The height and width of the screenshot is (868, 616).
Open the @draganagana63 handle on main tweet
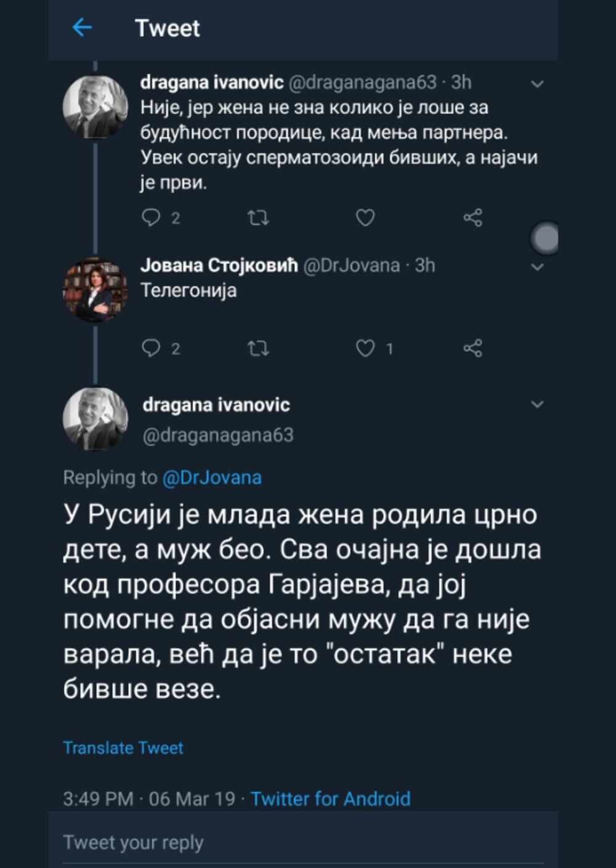[218, 436]
